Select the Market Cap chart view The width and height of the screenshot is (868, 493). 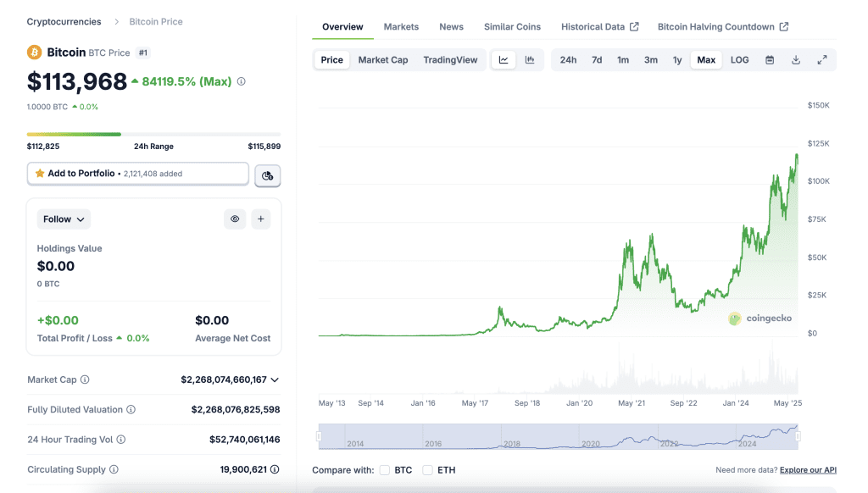382,60
